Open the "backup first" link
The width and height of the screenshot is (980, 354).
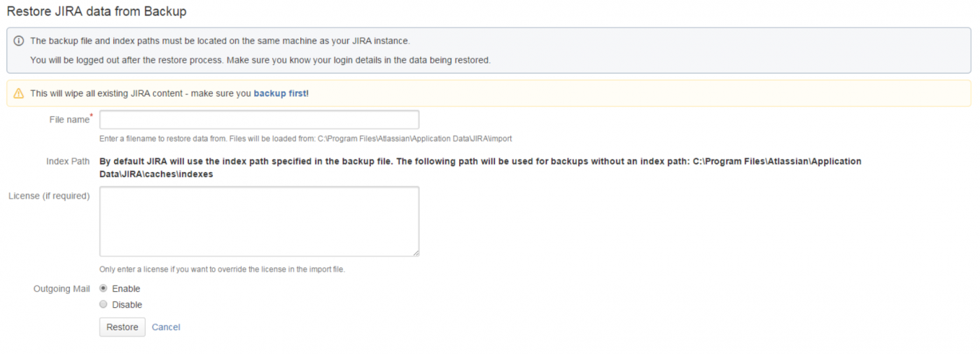click(x=279, y=93)
